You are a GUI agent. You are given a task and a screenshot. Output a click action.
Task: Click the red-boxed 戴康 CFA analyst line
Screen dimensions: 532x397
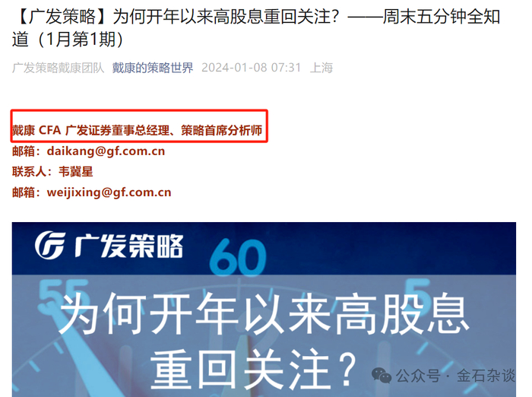click(x=137, y=130)
